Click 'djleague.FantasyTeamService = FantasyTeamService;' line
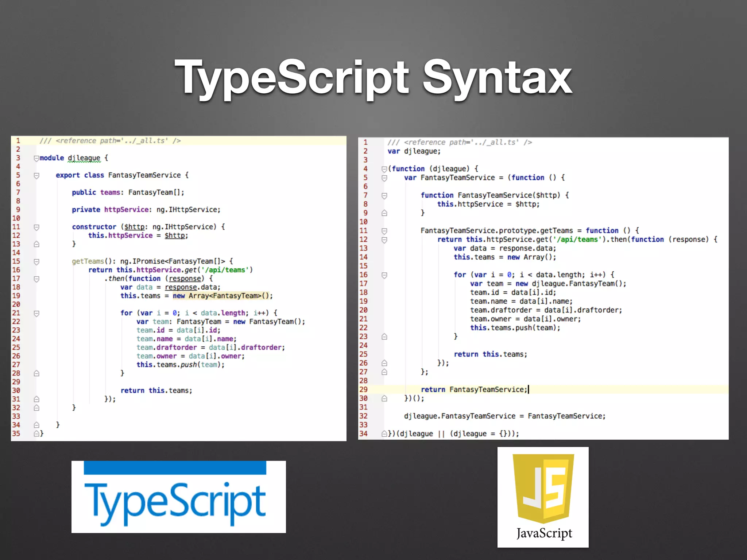747x560 pixels. tap(505, 416)
